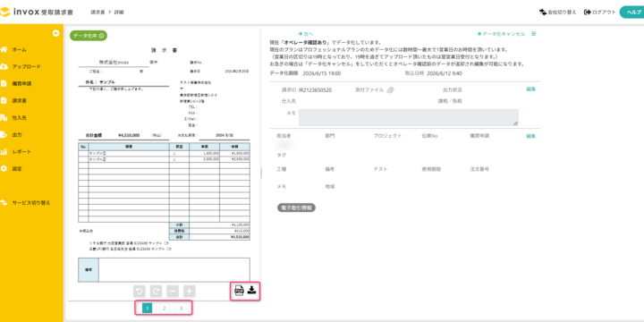Select page 1 of the invoice preview
This screenshot has height=322, width=644.
click(147, 308)
